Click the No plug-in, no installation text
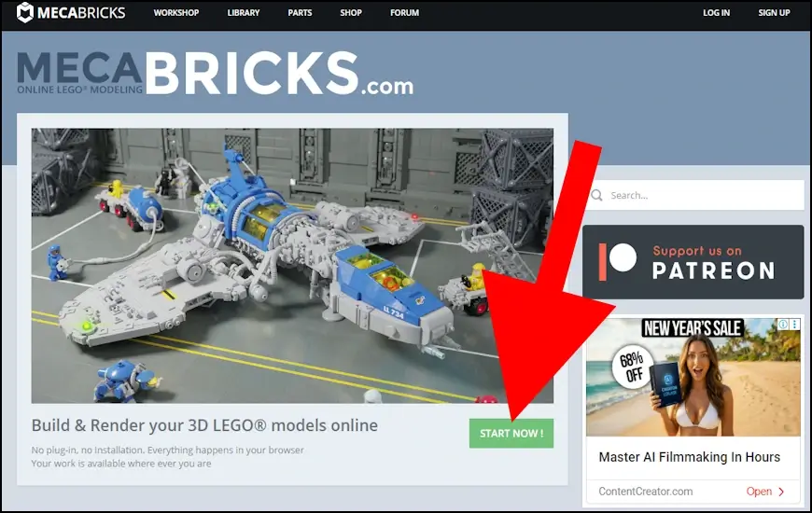 click(x=167, y=450)
